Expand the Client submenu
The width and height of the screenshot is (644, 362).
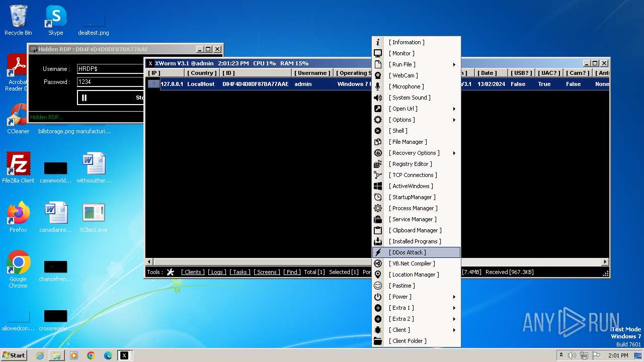click(x=454, y=330)
